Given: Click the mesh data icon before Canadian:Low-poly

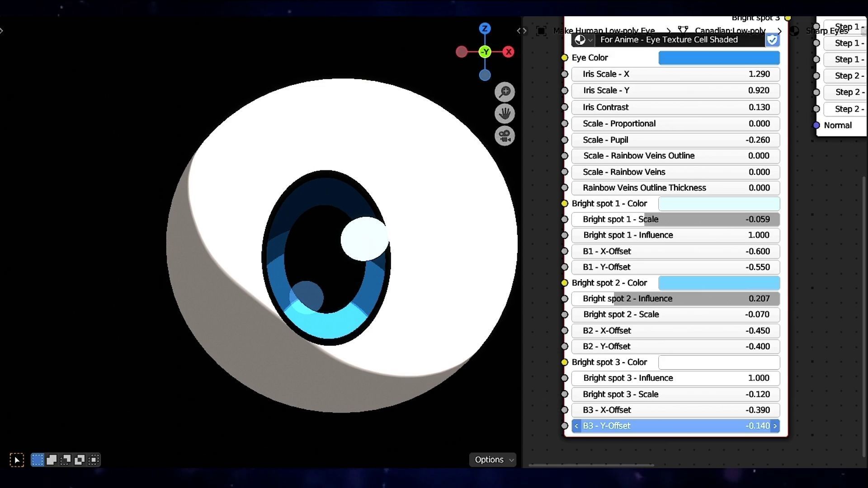Looking at the screenshot, I should (683, 30).
